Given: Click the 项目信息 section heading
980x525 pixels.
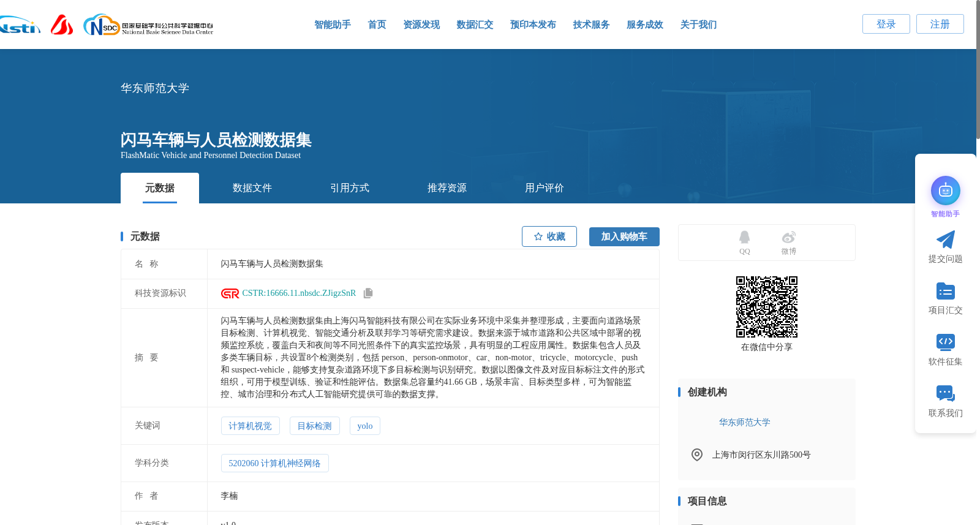Looking at the screenshot, I should click(x=707, y=501).
